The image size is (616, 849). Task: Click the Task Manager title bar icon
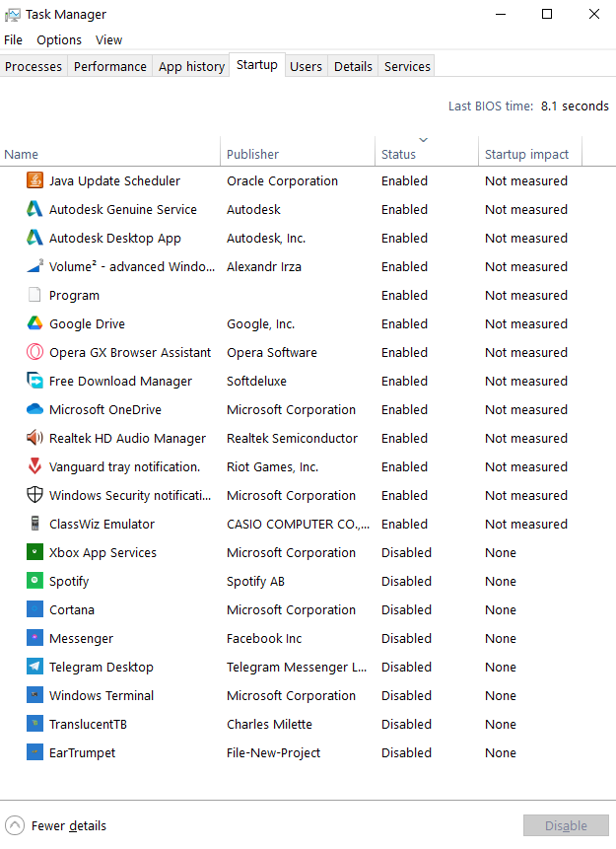pyautogui.click(x=13, y=15)
